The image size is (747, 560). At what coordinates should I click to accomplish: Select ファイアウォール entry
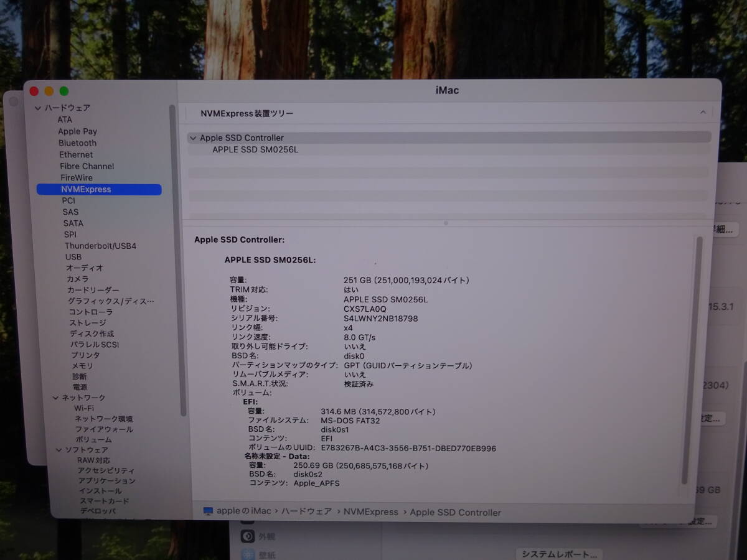coord(104,429)
